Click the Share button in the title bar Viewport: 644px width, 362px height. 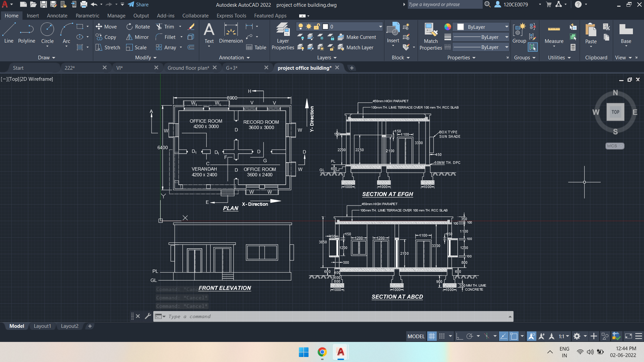(x=138, y=4)
